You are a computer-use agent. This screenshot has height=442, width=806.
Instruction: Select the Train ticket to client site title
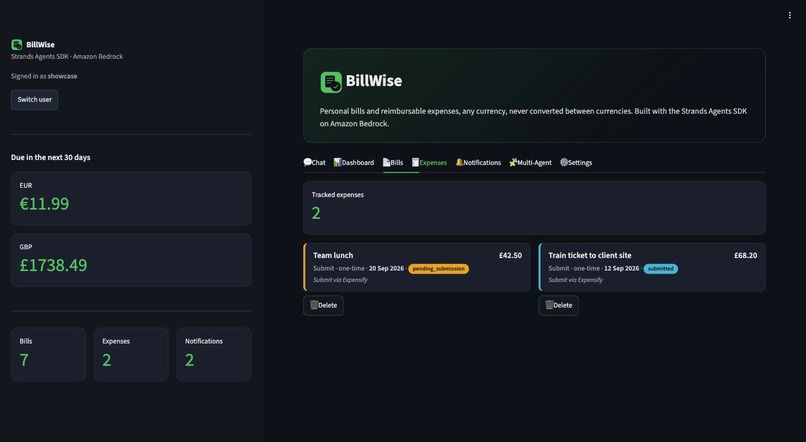(x=590, y=255)
